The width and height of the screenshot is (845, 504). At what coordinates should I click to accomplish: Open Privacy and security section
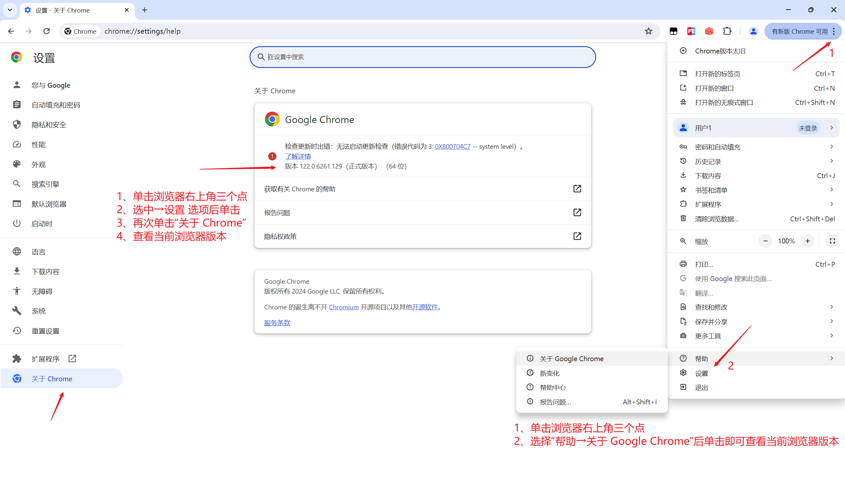[x=61, y=125]
